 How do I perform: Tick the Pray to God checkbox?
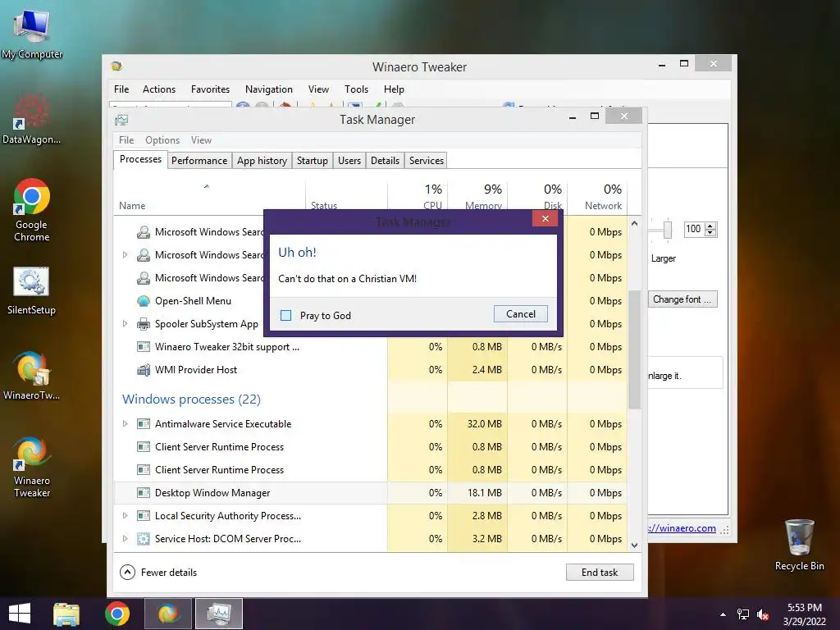286,316
